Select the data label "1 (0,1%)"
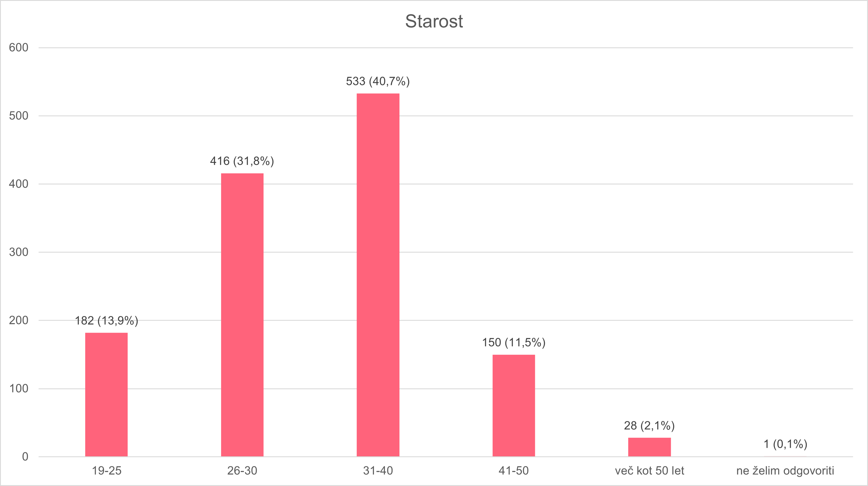Viewport: 868px width, 486px height. (785, 444)
